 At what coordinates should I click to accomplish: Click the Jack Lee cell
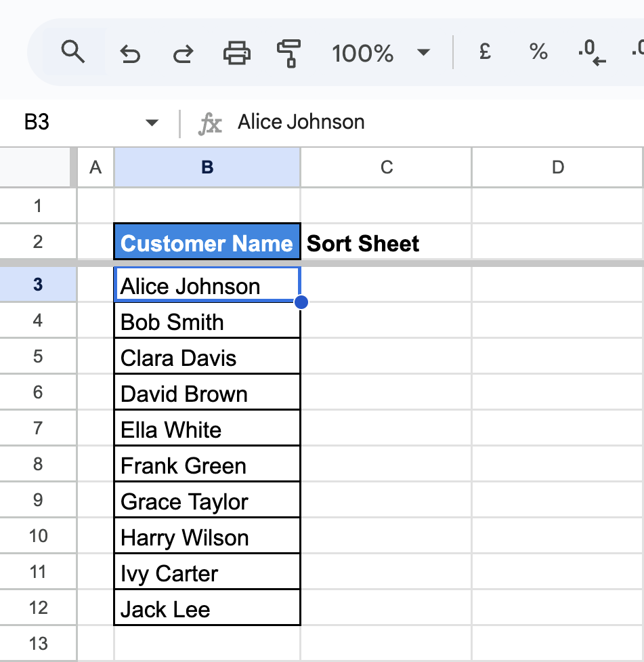point(207,608)
